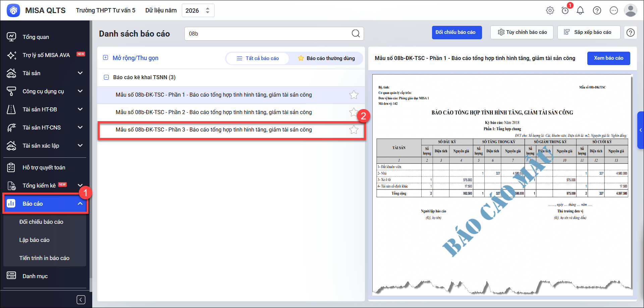This screenshot has width=644, height=308.
Task: Star the Phần 3 report as favorite
Action: coord(354,130)
